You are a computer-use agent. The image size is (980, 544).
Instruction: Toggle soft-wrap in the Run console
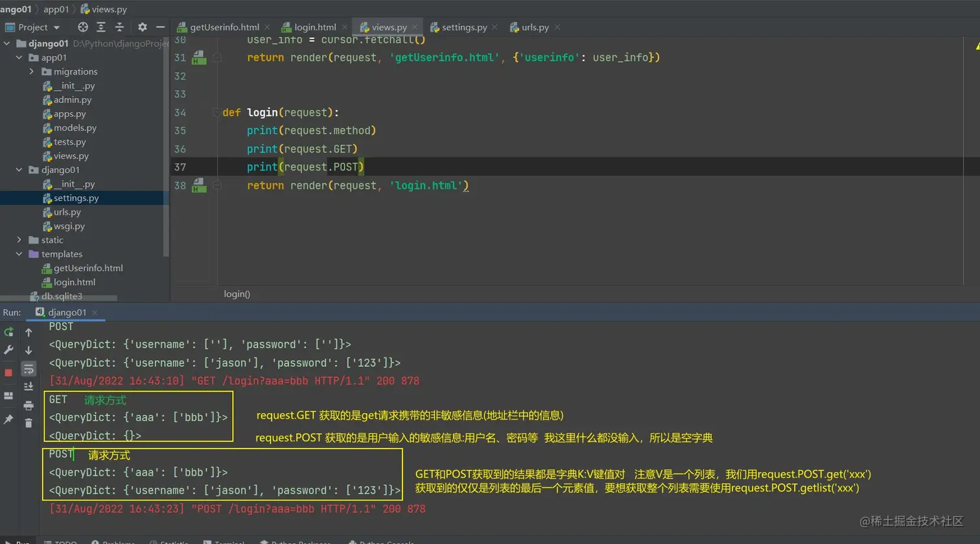(x=29, y=369)
